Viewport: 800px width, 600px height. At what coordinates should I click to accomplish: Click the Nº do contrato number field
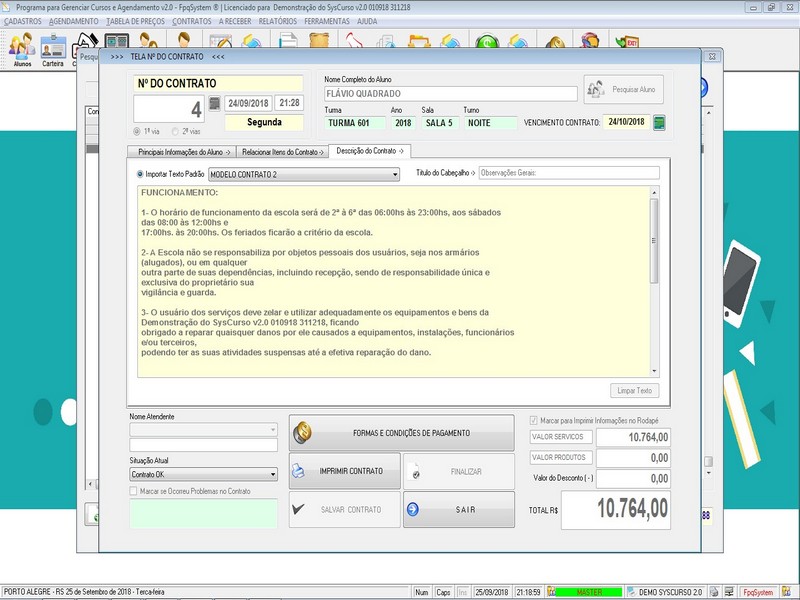point(169,109)
